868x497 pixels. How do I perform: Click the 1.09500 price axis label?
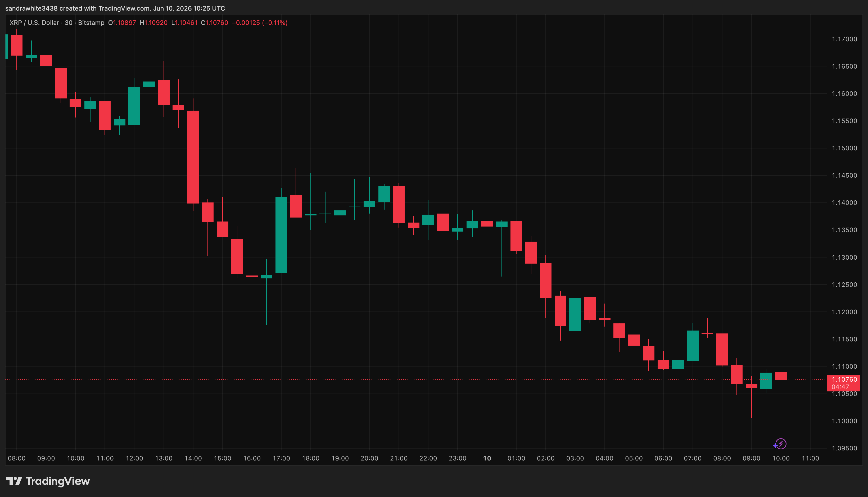pos(844,448)
